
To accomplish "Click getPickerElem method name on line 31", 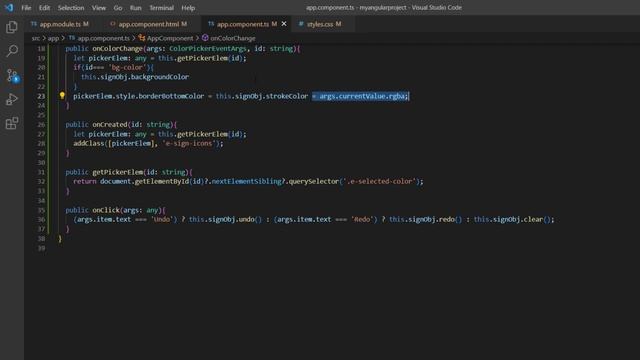I will (118, 172).
